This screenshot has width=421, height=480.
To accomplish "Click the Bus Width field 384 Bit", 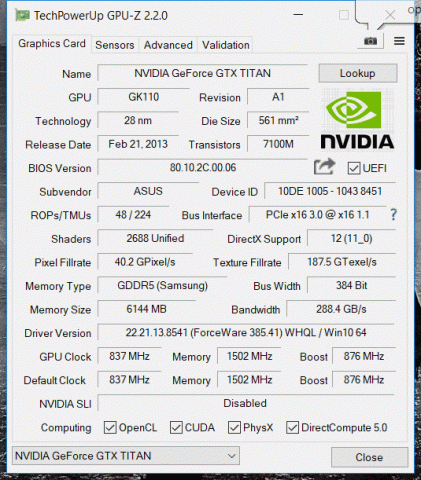I will [x=352, y=285].
